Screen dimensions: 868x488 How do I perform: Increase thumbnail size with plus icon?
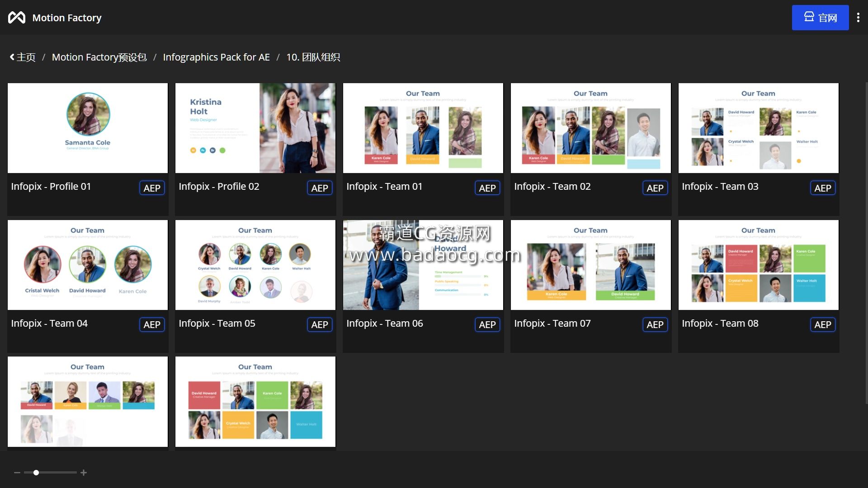pos(84,473)
